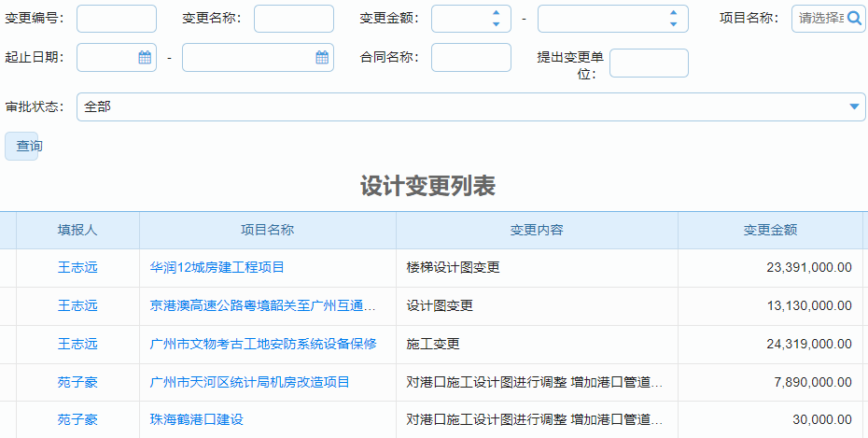The image size is (868, 438).
Task: Click the project name search magnifier icon
Action: 854,18
